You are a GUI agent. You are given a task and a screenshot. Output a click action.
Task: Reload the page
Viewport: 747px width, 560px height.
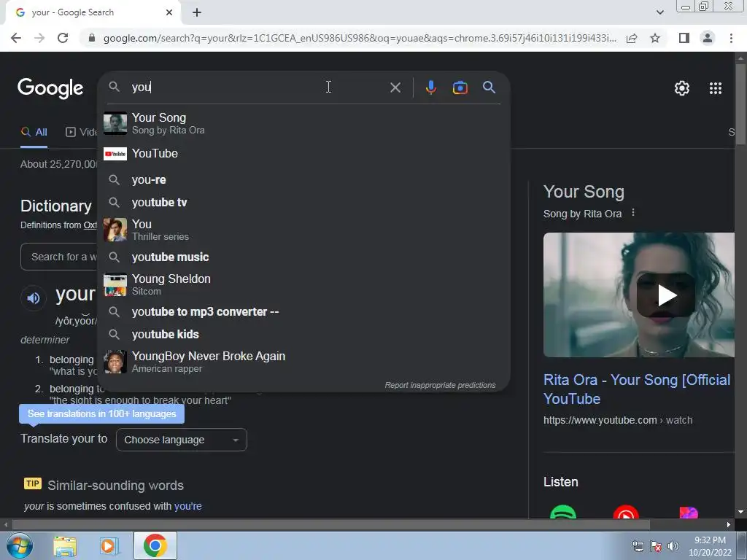pyautogui.click(x=63, y=38)
